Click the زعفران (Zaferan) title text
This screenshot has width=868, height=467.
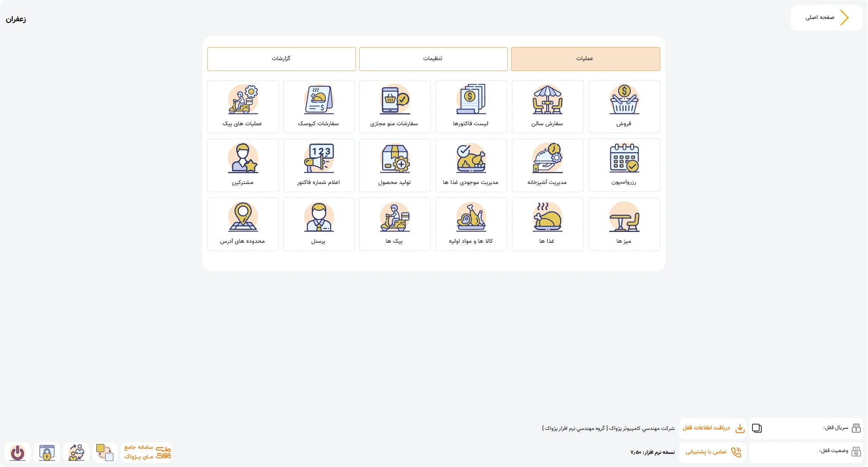click(16, 19)
